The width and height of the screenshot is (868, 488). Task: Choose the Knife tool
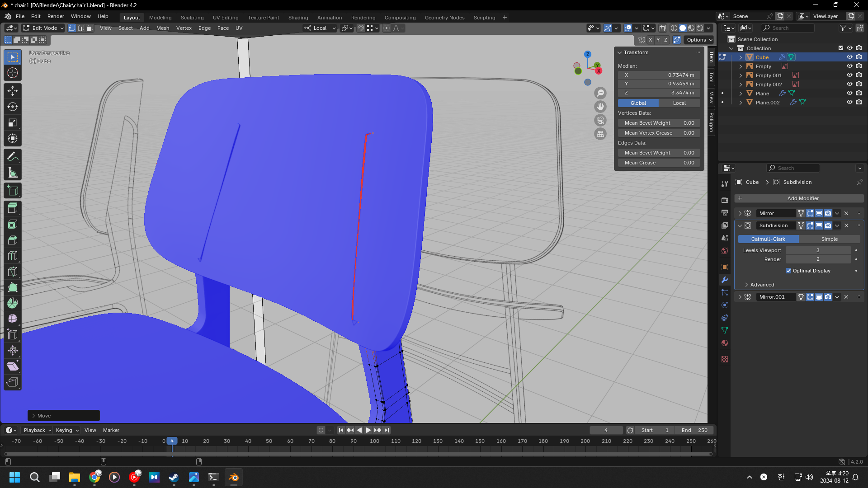(x=13, y=272)
